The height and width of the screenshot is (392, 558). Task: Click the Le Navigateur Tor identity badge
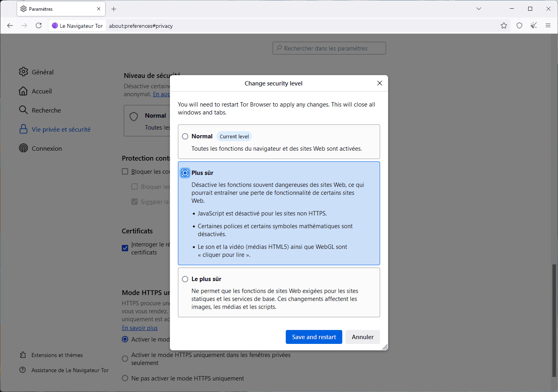tap(77, 26)
